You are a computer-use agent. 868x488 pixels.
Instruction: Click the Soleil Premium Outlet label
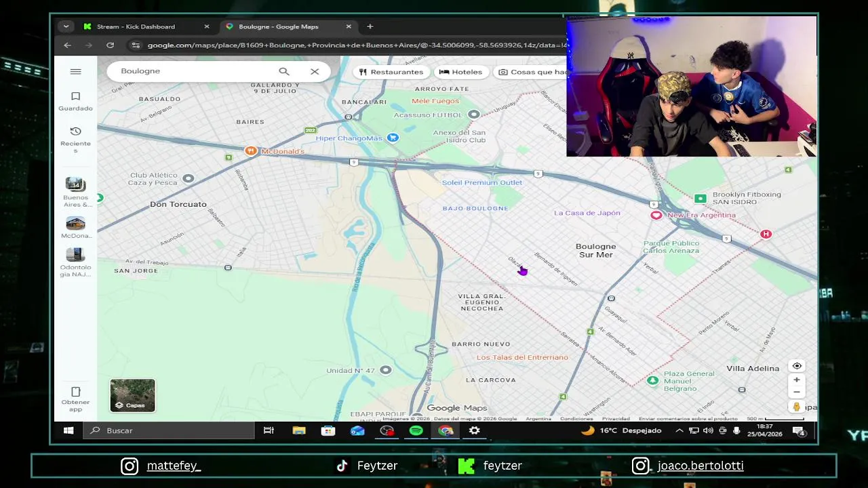(x=481, y=182)
